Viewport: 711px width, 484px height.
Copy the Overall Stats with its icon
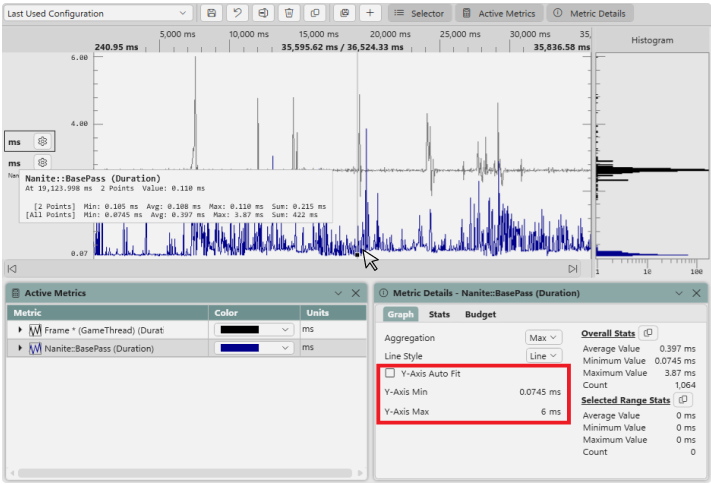(648, 333)
